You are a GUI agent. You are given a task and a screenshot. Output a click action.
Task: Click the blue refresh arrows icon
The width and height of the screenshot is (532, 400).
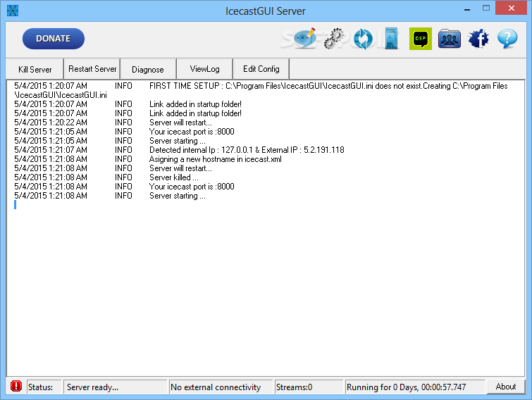[363, 39]
